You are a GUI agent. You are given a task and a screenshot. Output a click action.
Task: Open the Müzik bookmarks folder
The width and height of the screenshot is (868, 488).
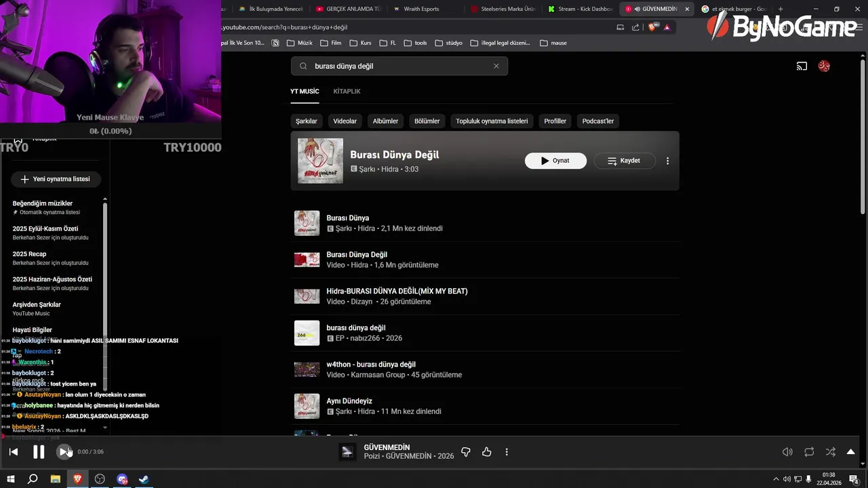coord(300,43)
